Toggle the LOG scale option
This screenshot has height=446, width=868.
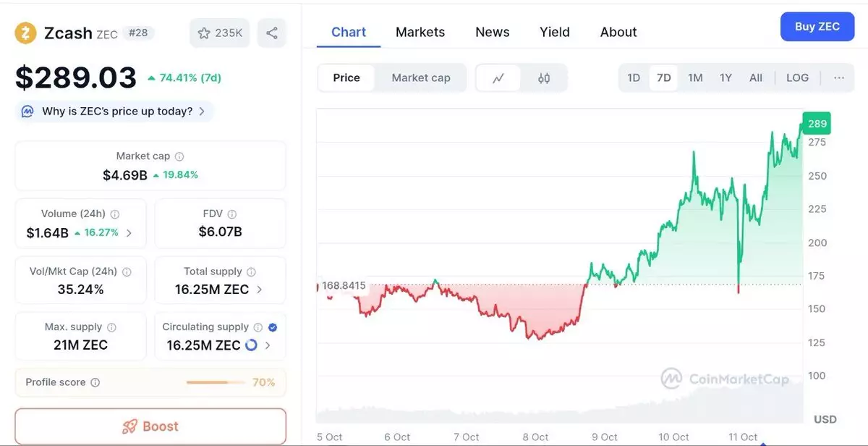click(x=797, y=78)
